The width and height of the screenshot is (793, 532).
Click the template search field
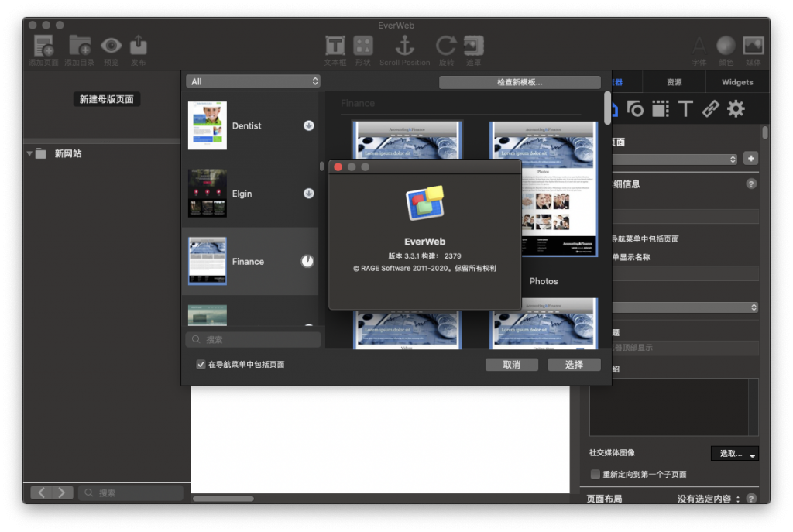(253, 339)
